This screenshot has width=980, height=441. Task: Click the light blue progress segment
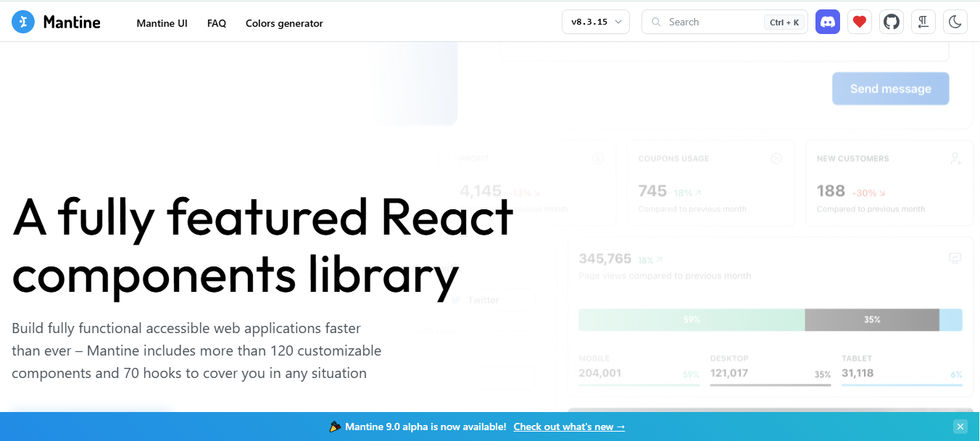coord(951,319)
